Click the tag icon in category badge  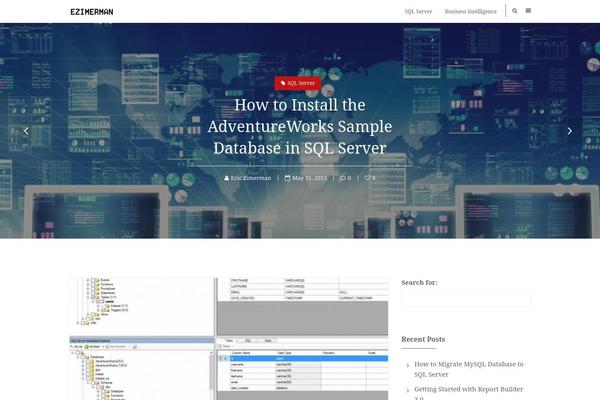pyautogui.click(x=283, y=83)
